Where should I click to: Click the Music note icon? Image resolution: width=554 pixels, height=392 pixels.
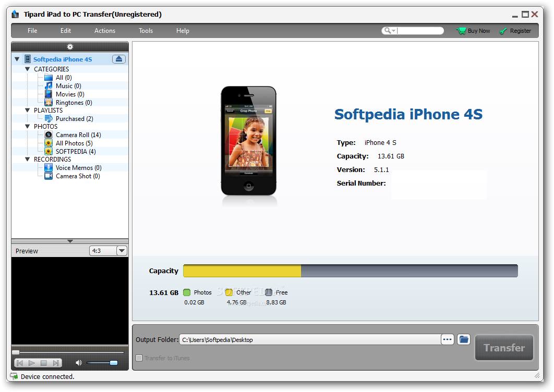click(x=49, y=86)
